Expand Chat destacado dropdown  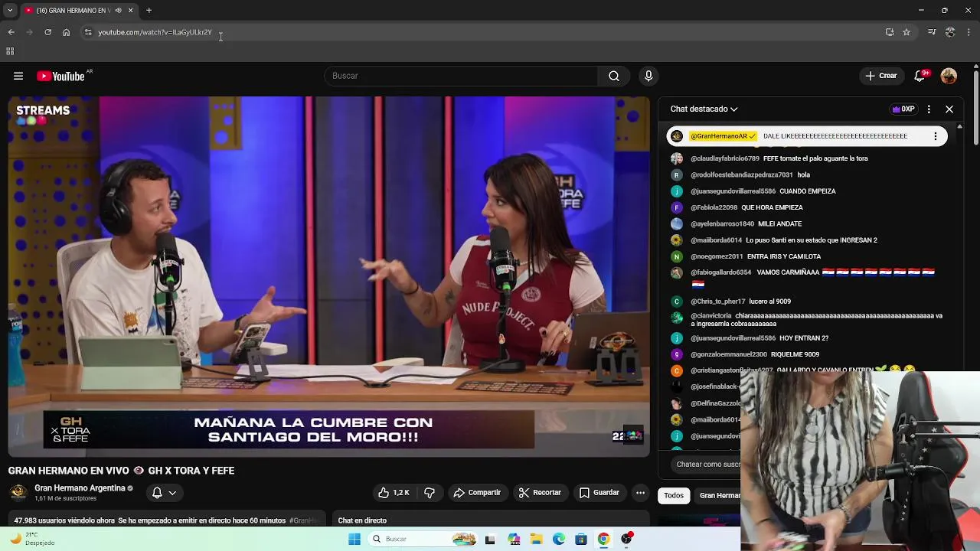pyautogui.click(x=704, y=109)
